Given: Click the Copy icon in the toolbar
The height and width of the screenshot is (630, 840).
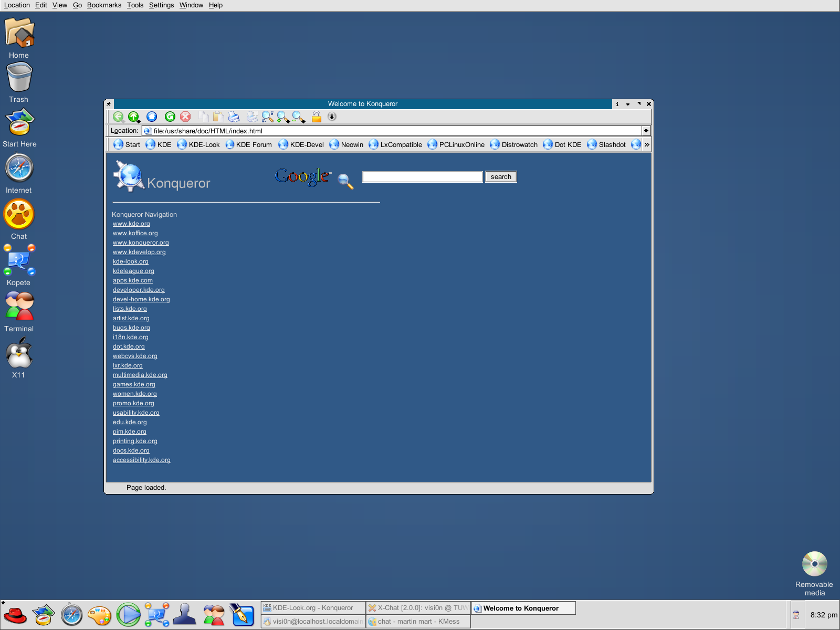Looking at the screenshot, I should click(x=204, y=117).
